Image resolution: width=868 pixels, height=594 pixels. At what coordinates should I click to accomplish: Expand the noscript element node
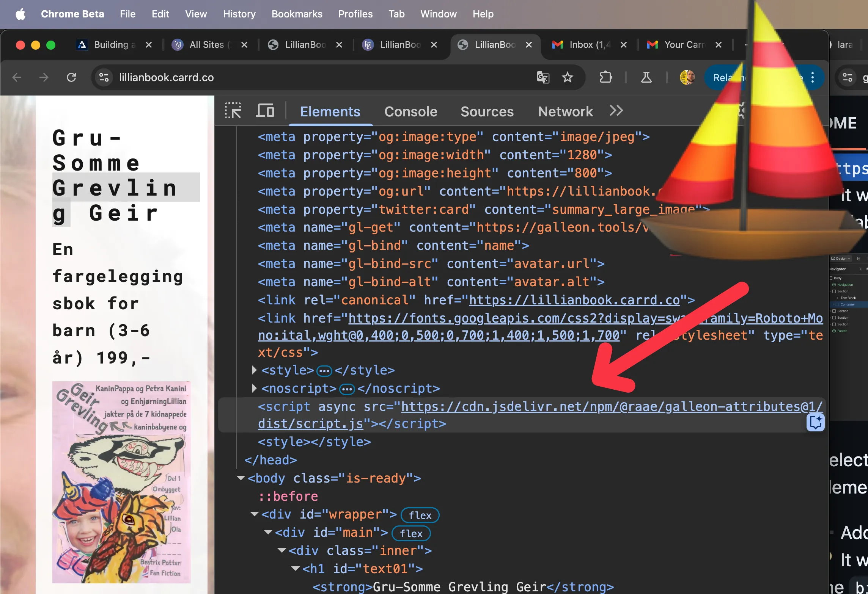254,388
